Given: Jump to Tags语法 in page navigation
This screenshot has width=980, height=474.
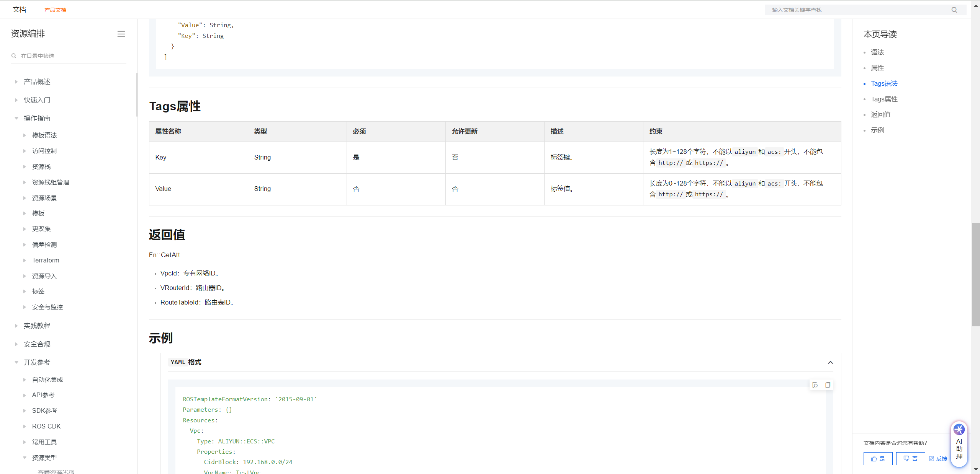Looking at the screenshot, I should [x=884, y=83].
